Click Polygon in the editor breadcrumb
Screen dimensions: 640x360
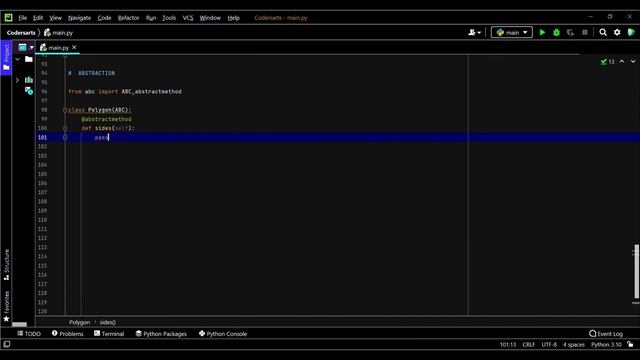pyautogui.click(x=79, y=322)
